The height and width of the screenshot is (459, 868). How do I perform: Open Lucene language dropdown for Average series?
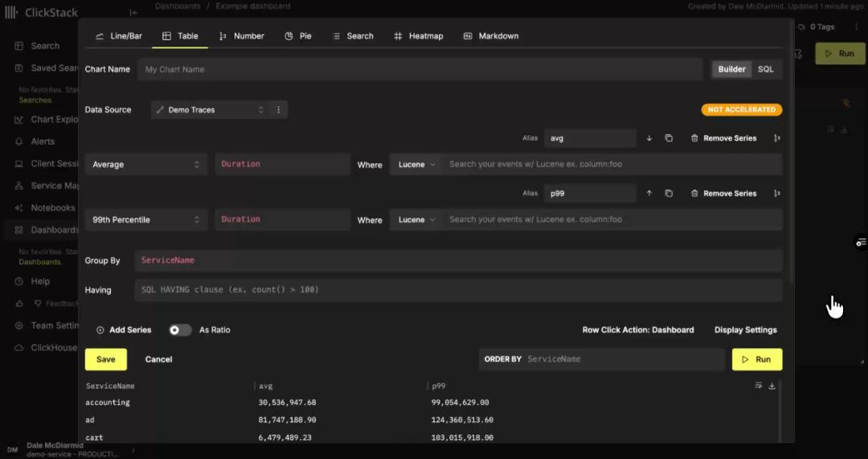(x=416, y=165)
